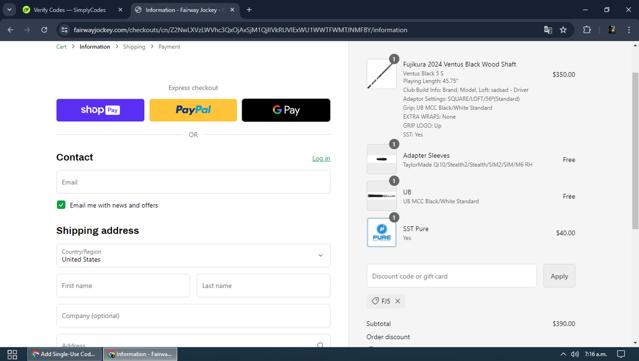
Task: Open Windows Task View icon in taskbar
Action: (12, 354)
